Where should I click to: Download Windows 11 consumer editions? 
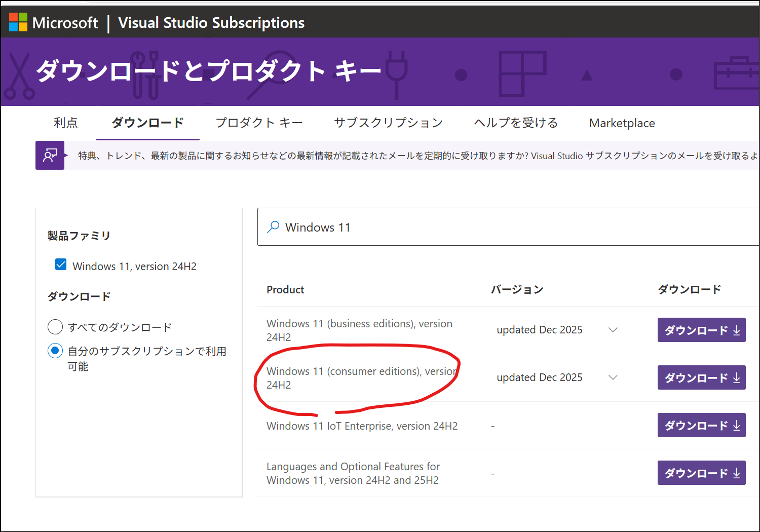(x=701, y=377)
